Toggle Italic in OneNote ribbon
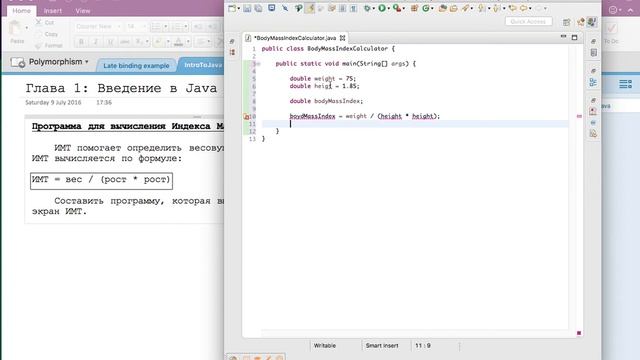Image resolution: width=640 pixels, height=360 pixels. [96, 42]
